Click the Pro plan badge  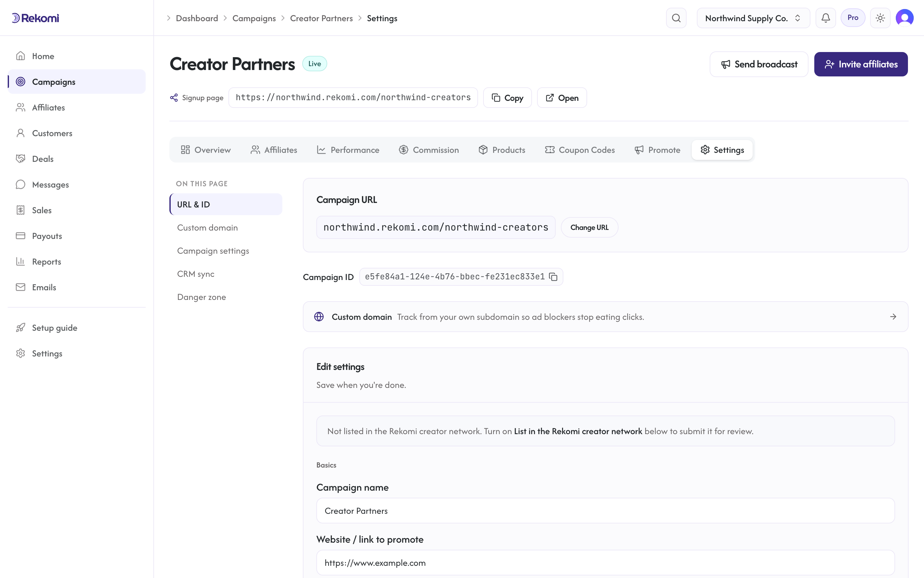tap(852, 18)
